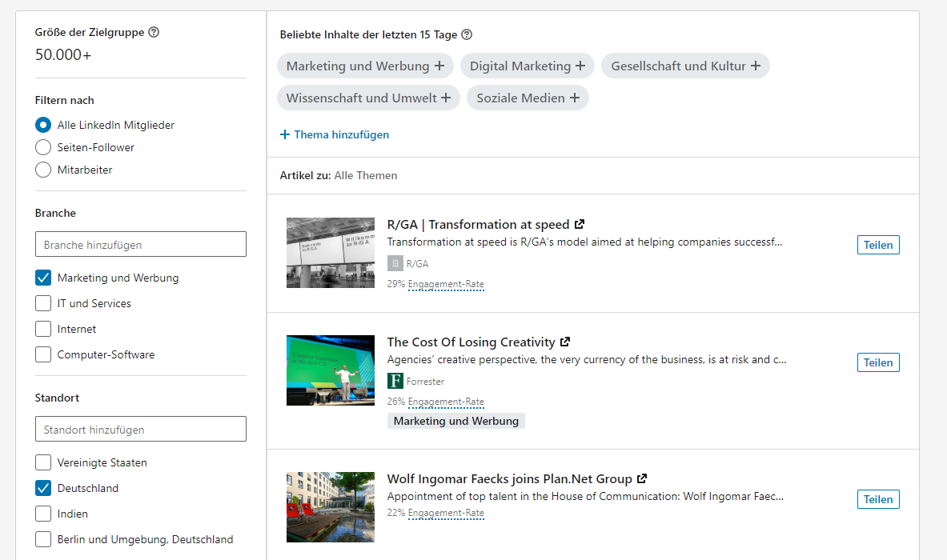Uncheck Marketing und Werbung checkbox

tap(43, 278)
